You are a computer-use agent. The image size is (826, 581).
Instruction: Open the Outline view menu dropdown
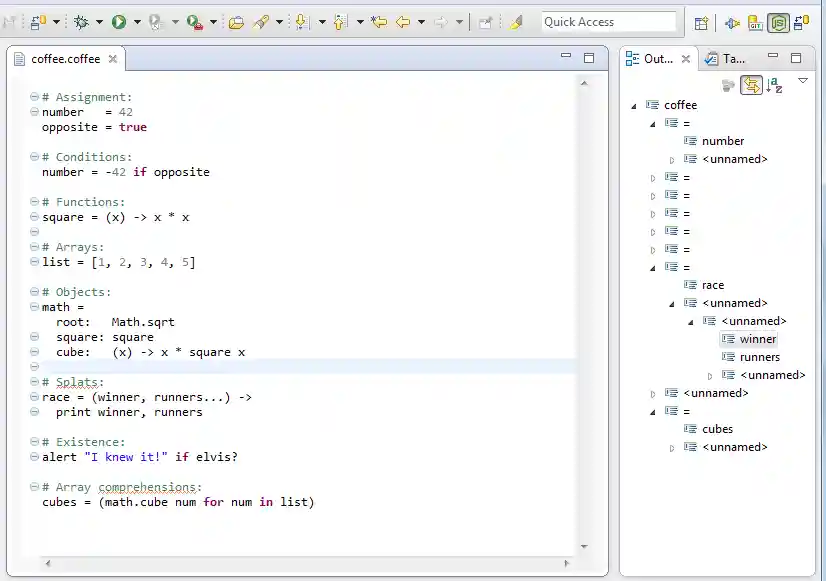point(802,81)
